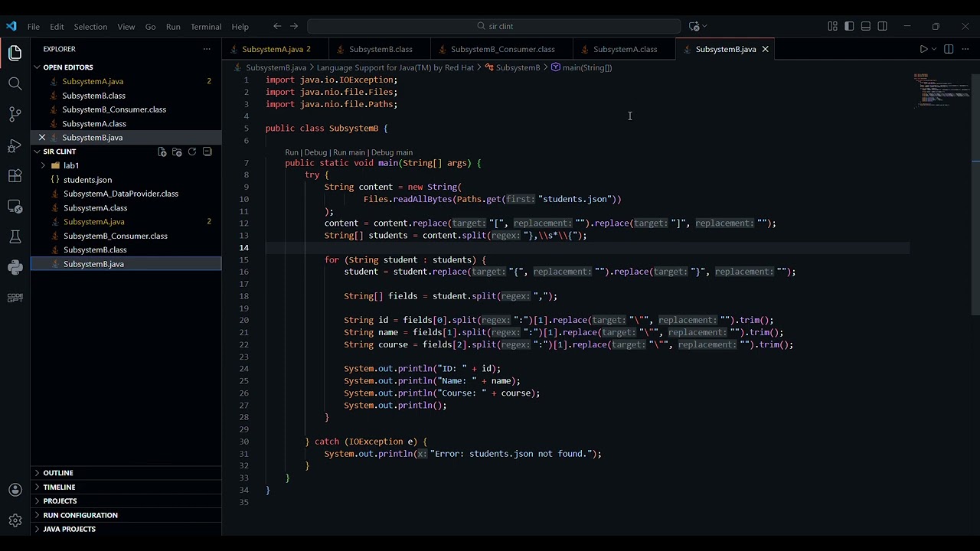Screen dimensions: 980x551
Task: Click the editor vertical scrollbar
Action: (x=975, y=194)
